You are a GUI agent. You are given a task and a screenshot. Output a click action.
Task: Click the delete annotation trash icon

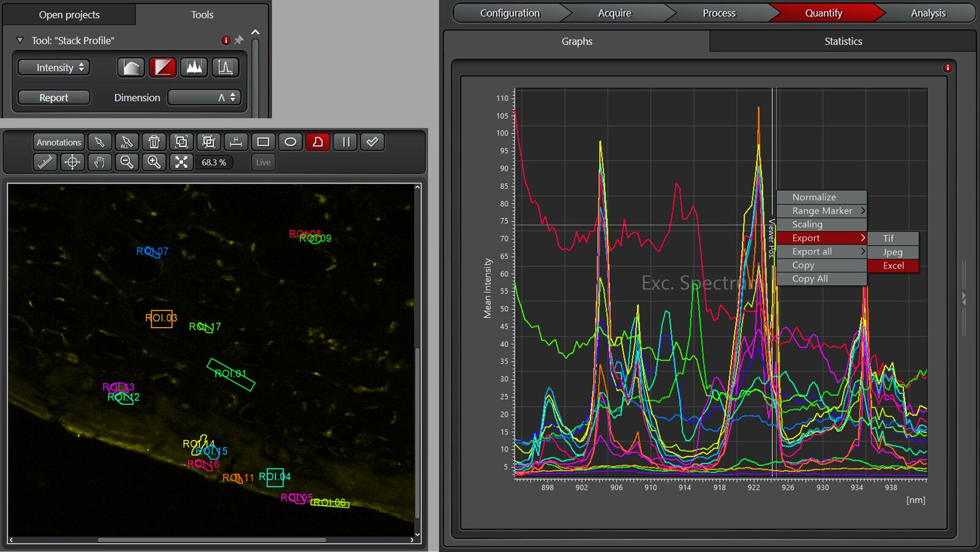(x=154, y=142)
